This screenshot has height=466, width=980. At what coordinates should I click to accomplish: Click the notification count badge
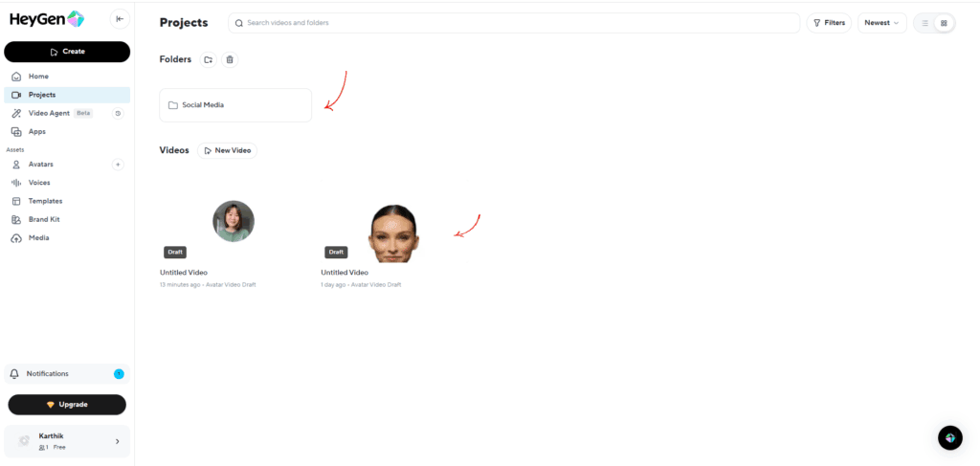[x=119, y=374]
